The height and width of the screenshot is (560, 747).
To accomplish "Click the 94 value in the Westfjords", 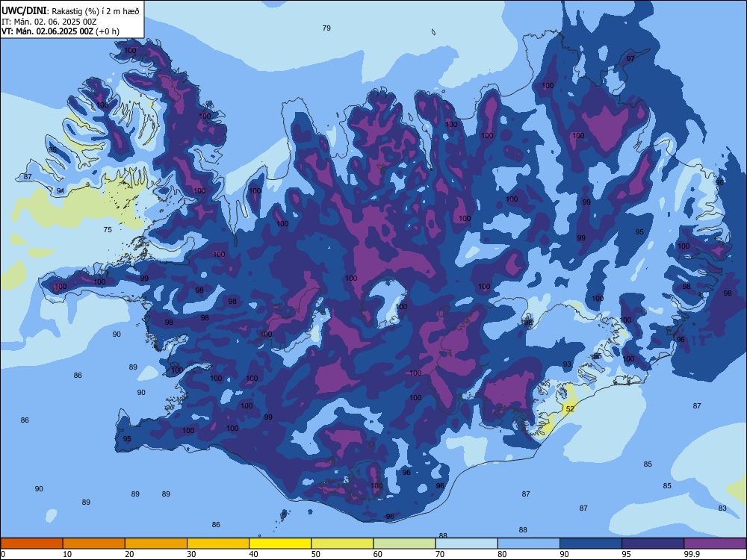I will pyautogui.click(x=60, y=191).
